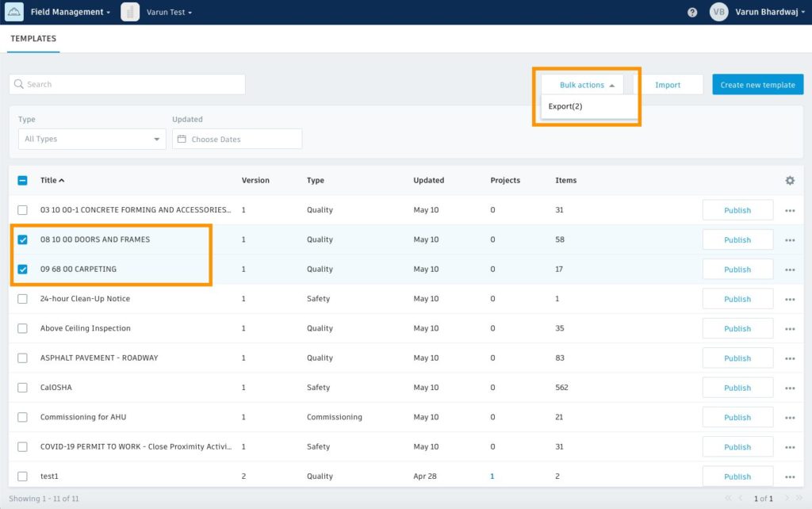This screenshot has height=509, width=812.
Task: Open more options for test1 template
Action: pos(789,476)
